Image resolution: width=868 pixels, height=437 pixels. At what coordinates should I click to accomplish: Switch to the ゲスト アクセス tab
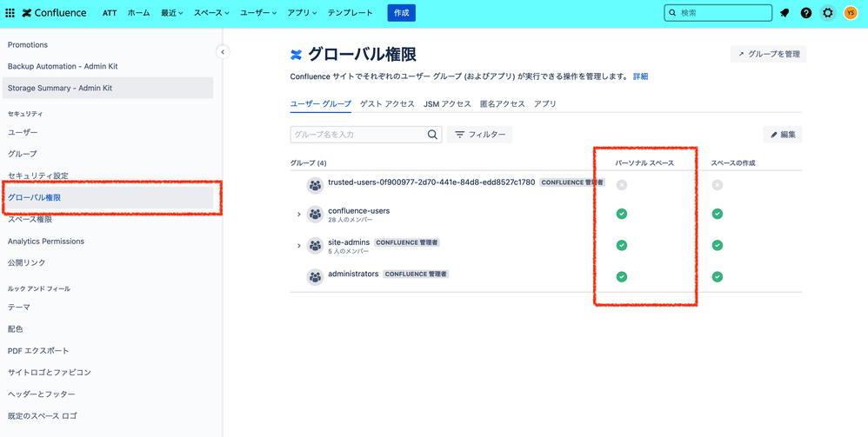(x=387, y=103)
